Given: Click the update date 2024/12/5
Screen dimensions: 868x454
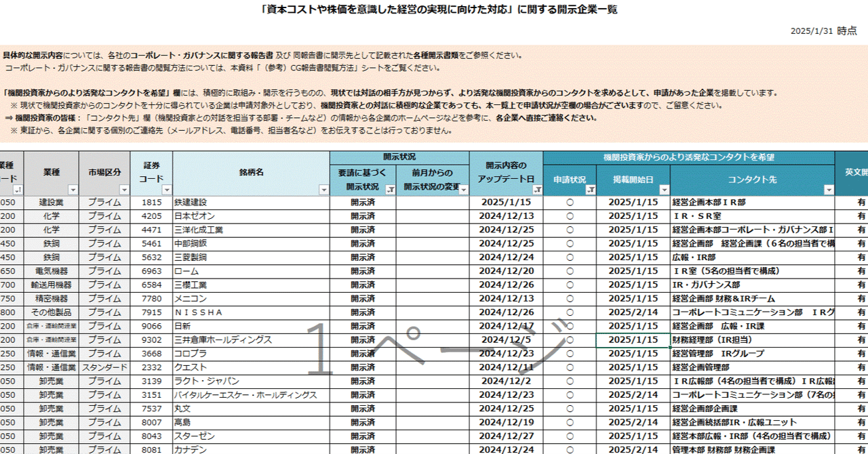Looking at the screenshot, I should [506, 340].
